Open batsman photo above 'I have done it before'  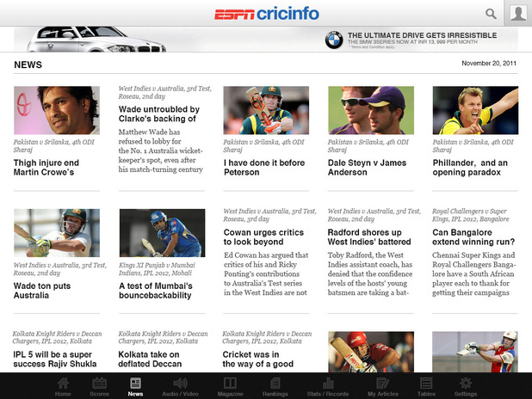point(266,110)
